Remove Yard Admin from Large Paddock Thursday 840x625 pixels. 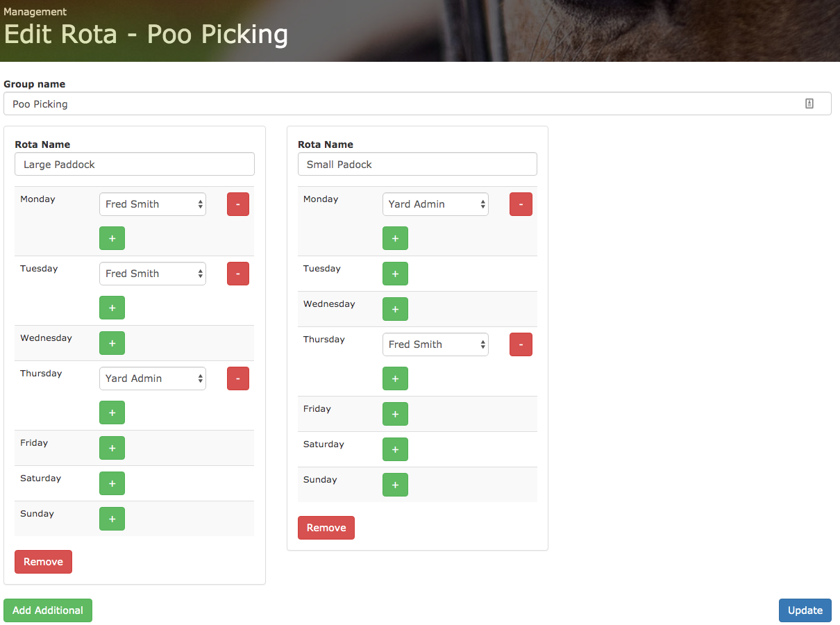pos(238,378)
